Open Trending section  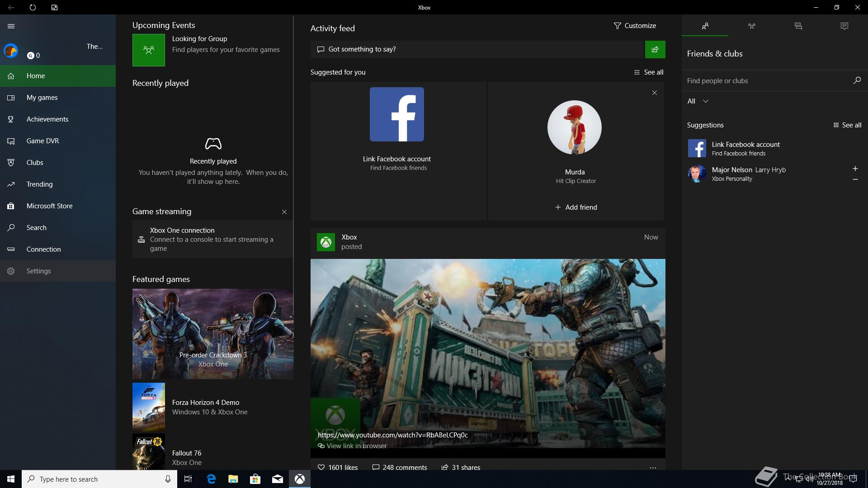click(x=58, y=184)
